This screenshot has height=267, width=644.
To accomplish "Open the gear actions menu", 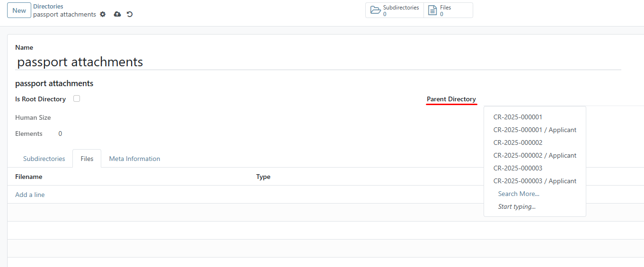I will [103, 14].
